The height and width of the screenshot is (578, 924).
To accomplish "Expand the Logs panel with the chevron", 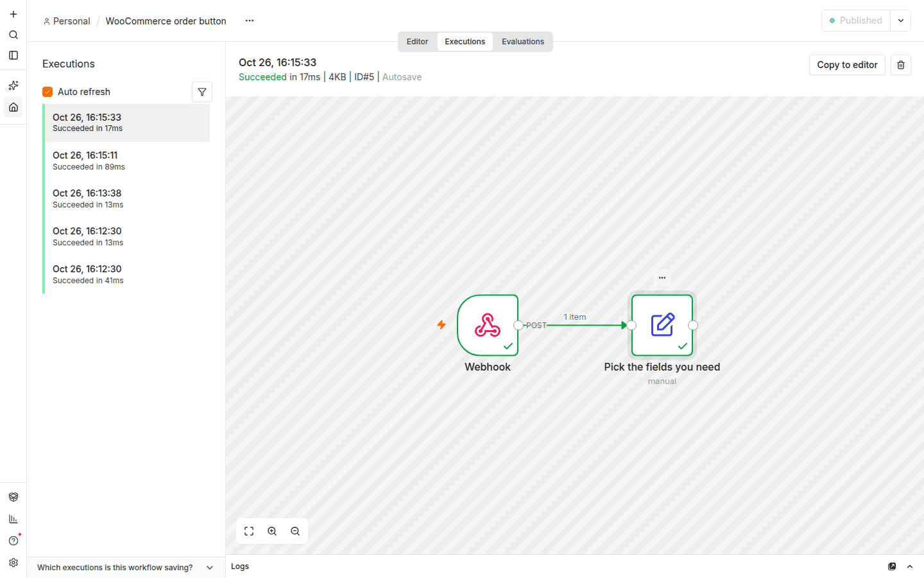I will pos(910,566).
